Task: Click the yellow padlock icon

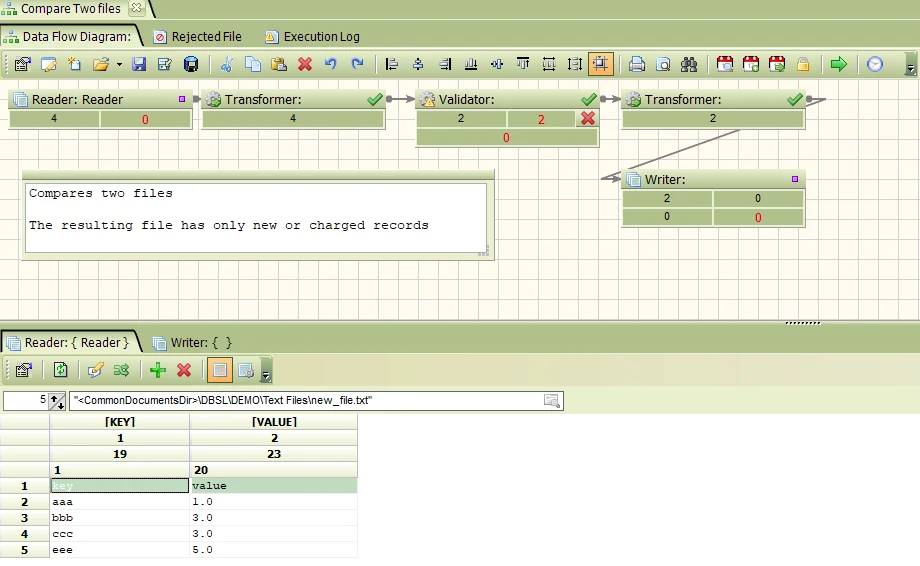Action: [x=803, y=64]
